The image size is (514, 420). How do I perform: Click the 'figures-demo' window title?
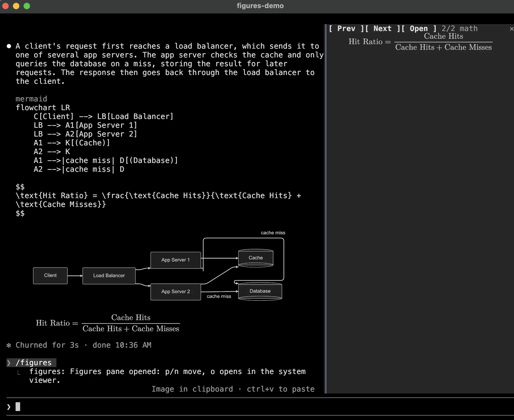[x=260, y=6]
